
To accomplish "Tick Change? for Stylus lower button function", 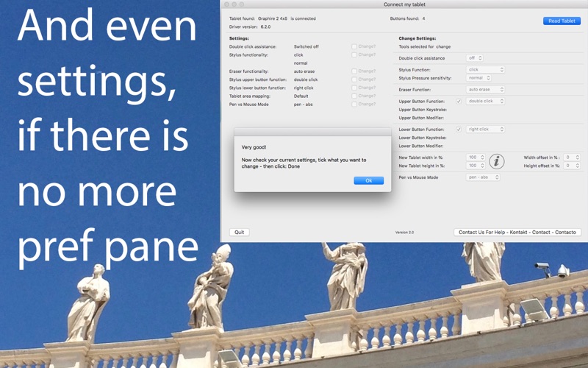I will tap(354, 88).
